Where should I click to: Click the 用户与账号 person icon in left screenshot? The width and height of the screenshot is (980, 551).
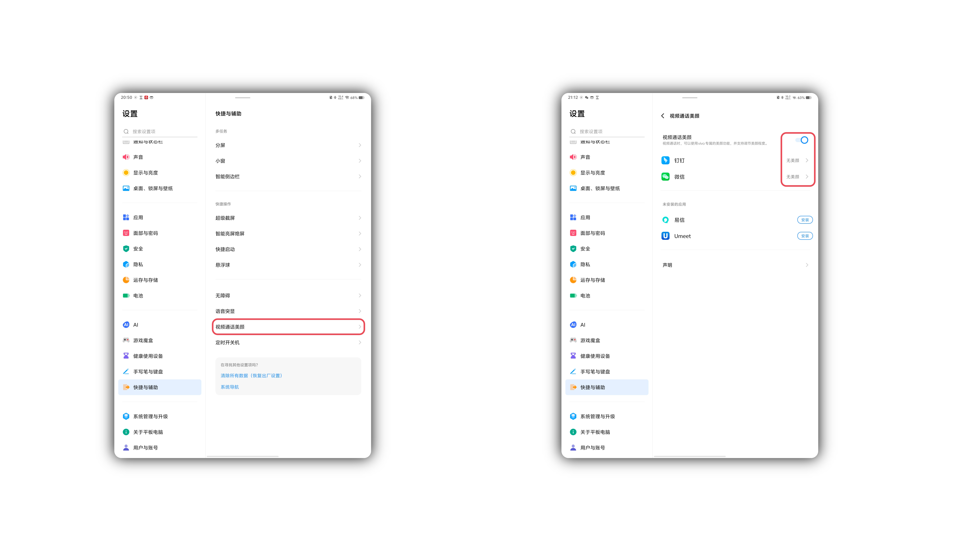126,448
